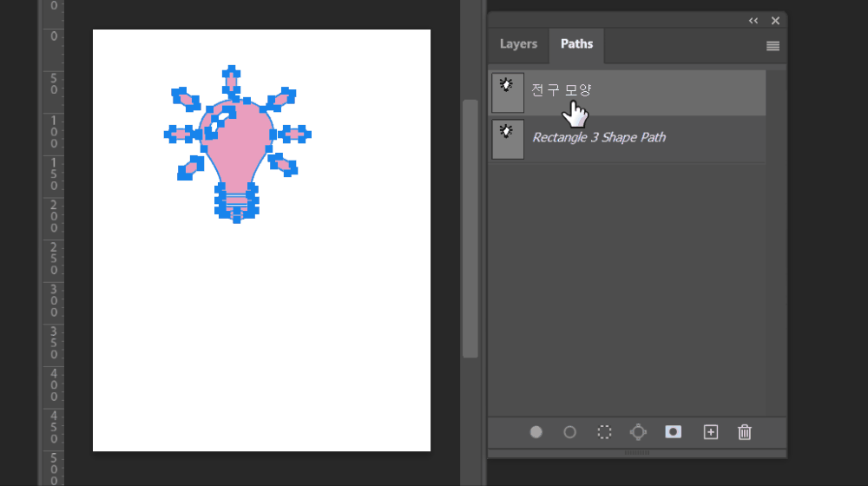Select the Paths tab

click(576, 44)
